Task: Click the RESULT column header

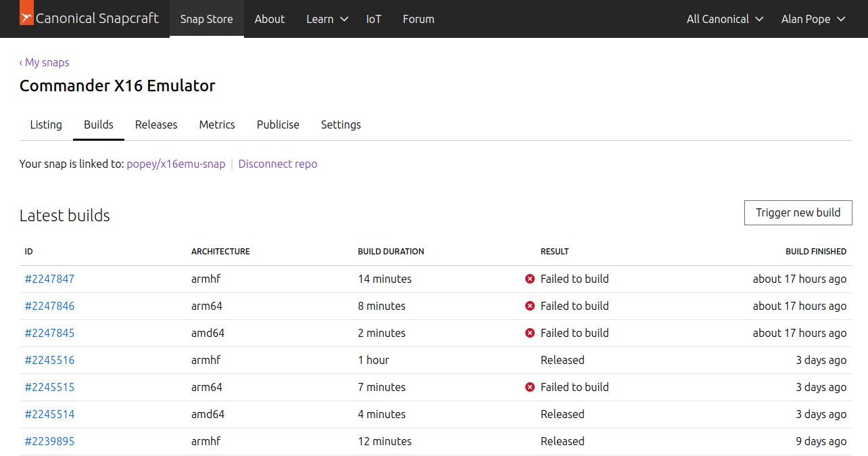Action: pos(554,252)
